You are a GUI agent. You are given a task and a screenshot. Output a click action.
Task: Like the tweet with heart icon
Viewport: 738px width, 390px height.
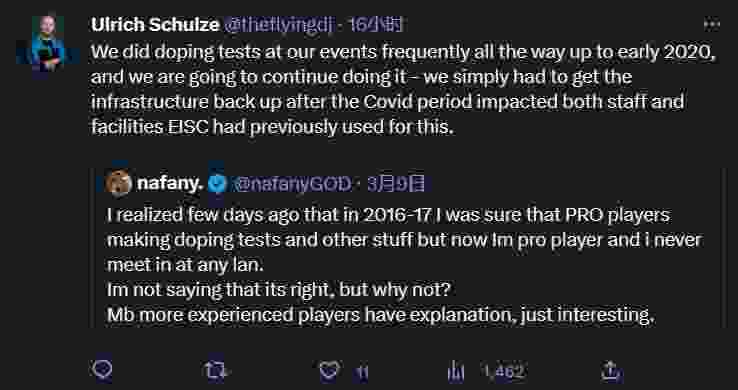[329, 371]
